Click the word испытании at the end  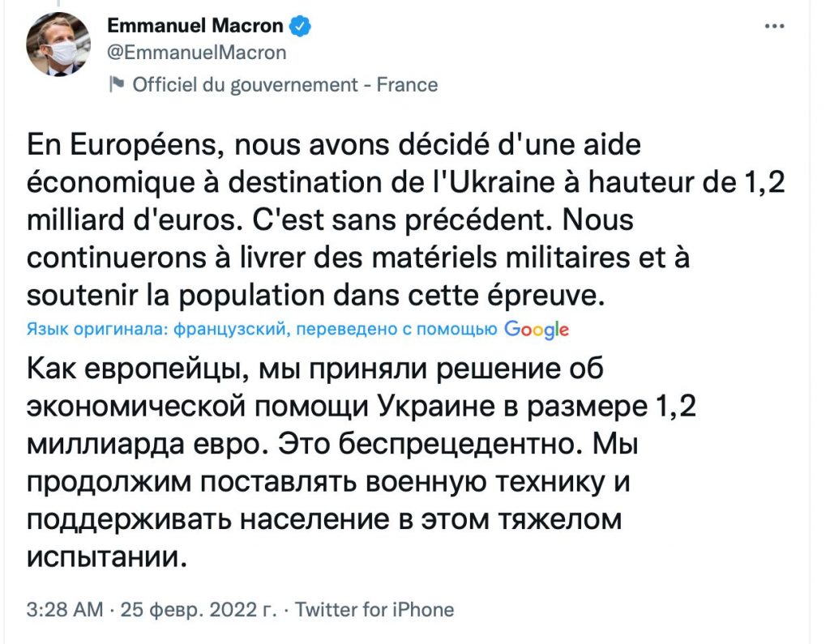pos(106,557)
